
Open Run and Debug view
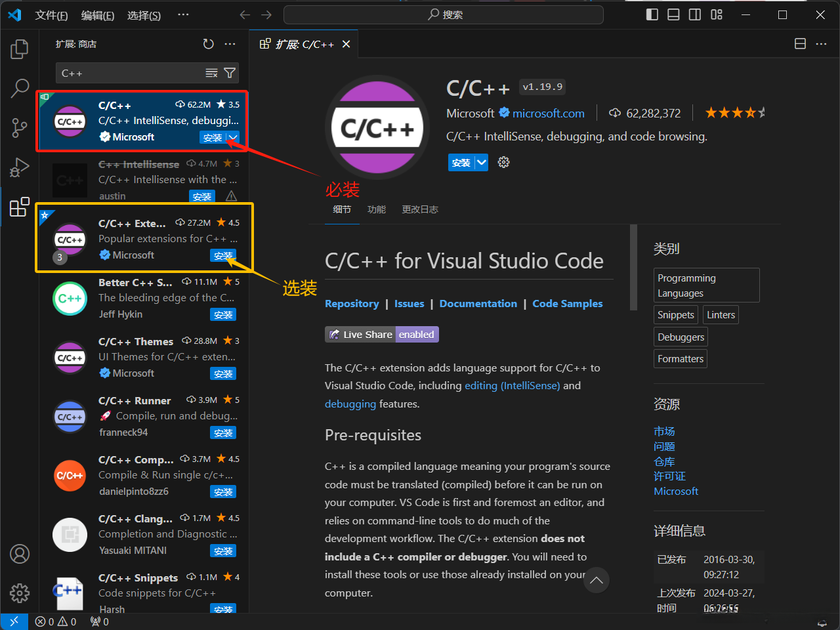pos(20,167)
